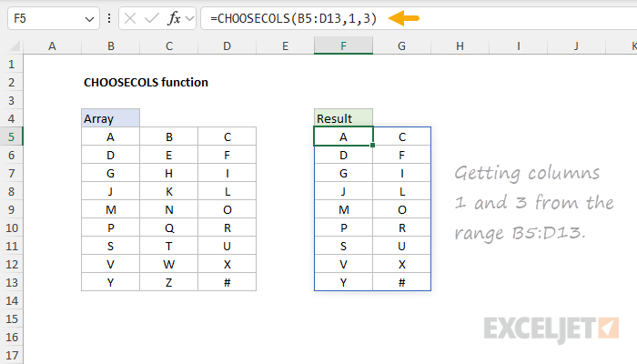The width and height of the screenshot is (637, 364).
Task: Select Result cell G8 containing 'L'
Action: point(402,191)
